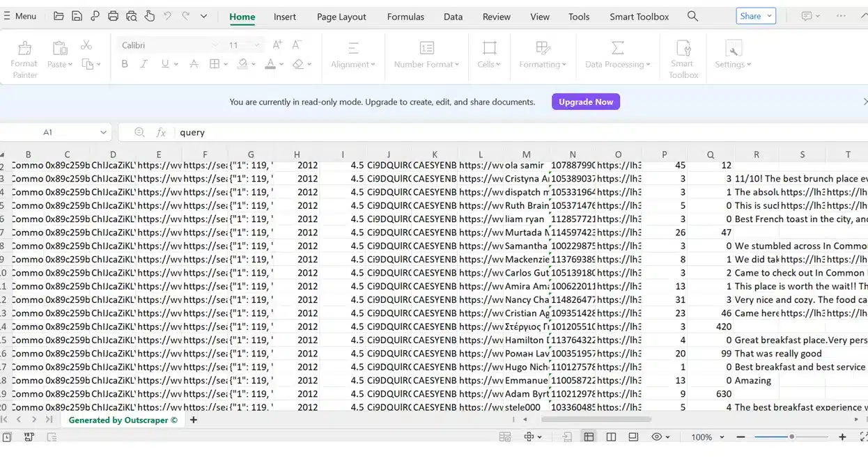Open the search magnifier icon
Screen dimensions: 868x465
(x=692, y=16)
